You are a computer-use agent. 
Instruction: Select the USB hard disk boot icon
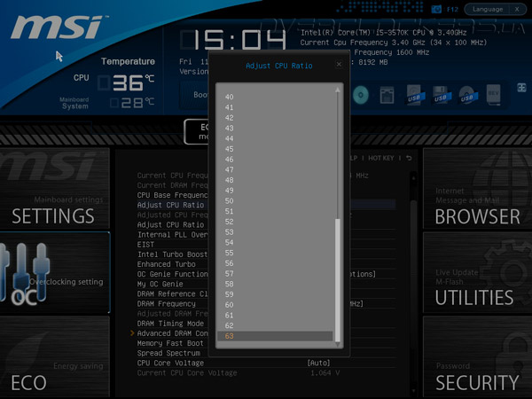(x=414, y=95)
